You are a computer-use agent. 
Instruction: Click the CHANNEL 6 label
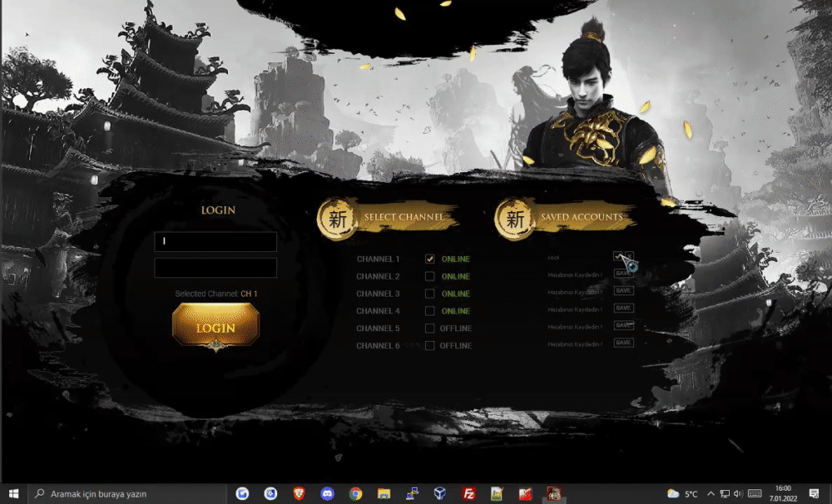(x=378, y=345)
